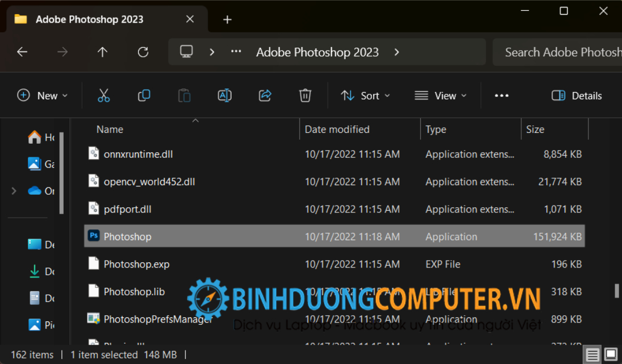The image size is (622, 364).
Task: Close the Adobe Photoshop 2023 tab
Action: [x=190, y=19]
